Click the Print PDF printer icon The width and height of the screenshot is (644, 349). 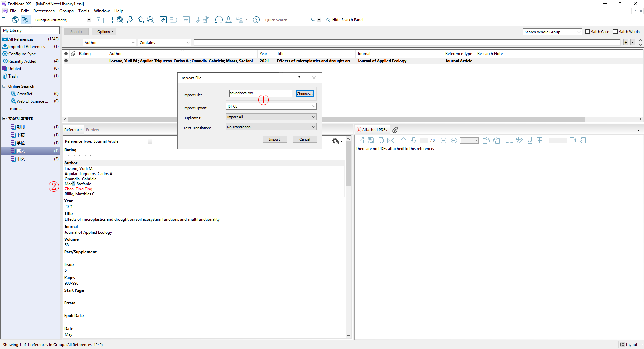click(x=381, y=140)
